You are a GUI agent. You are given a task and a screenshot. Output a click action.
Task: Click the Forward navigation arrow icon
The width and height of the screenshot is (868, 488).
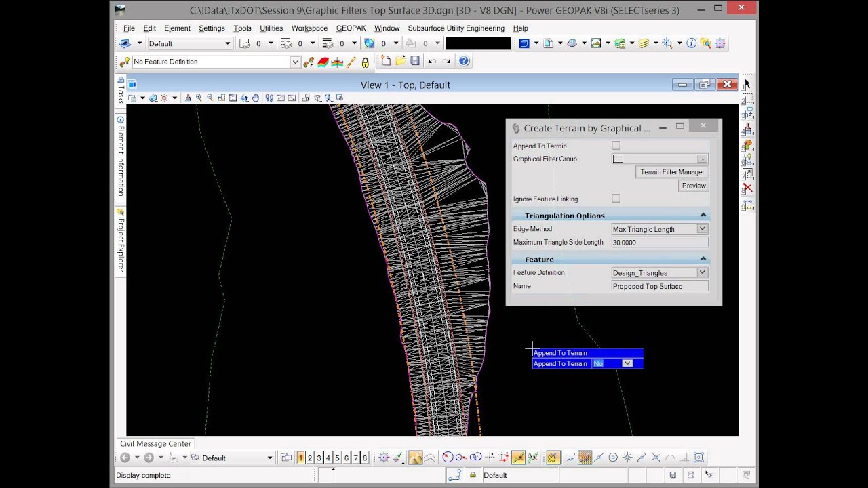[x=149, y=457]
